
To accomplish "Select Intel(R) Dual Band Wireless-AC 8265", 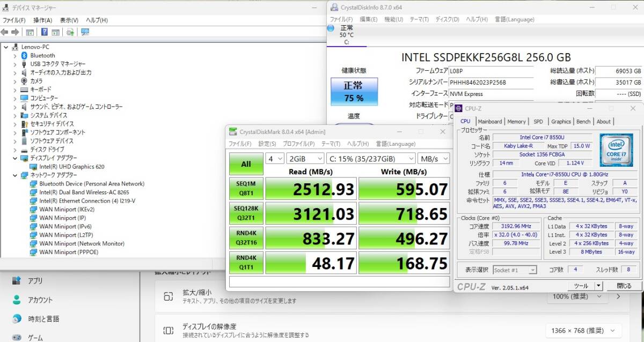I will click(x=84, y=192).
